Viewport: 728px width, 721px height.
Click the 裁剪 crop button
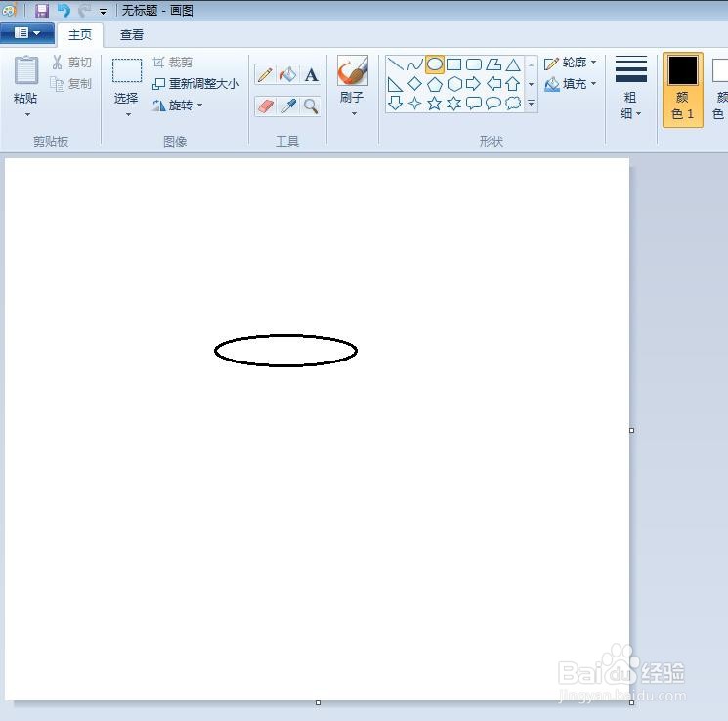coord(172,63)
